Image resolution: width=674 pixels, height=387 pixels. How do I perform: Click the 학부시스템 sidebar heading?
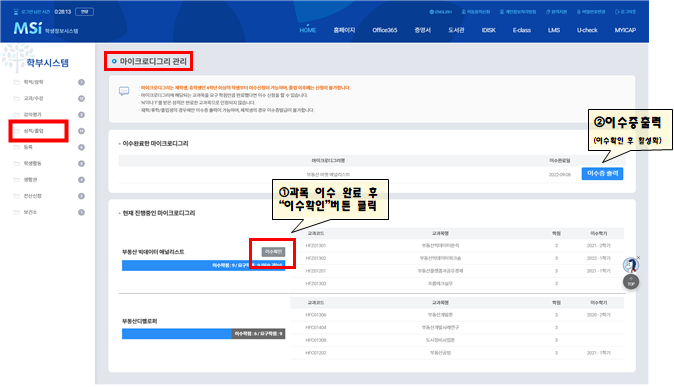(x=47, y=63)
